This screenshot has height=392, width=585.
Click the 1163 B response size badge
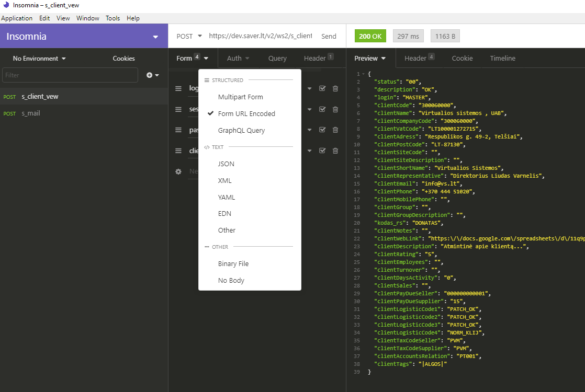pyautogui.click(x=445, y=36)
